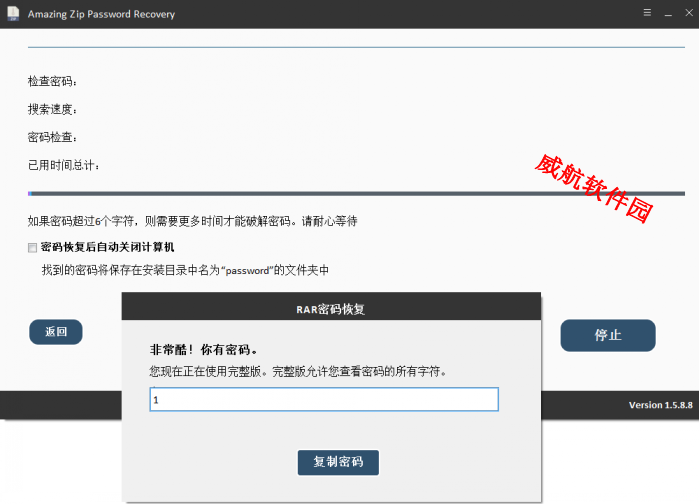The width and height of the screenshot is (699, 504).
Task: Select the 检查密码 label
Action: click(52, 82)
